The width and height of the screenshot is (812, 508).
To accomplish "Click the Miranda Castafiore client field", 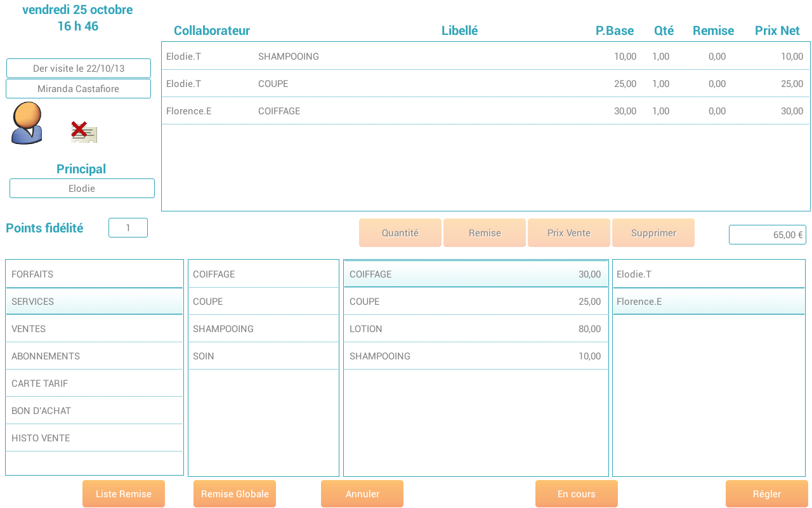I will click(79, 89).
